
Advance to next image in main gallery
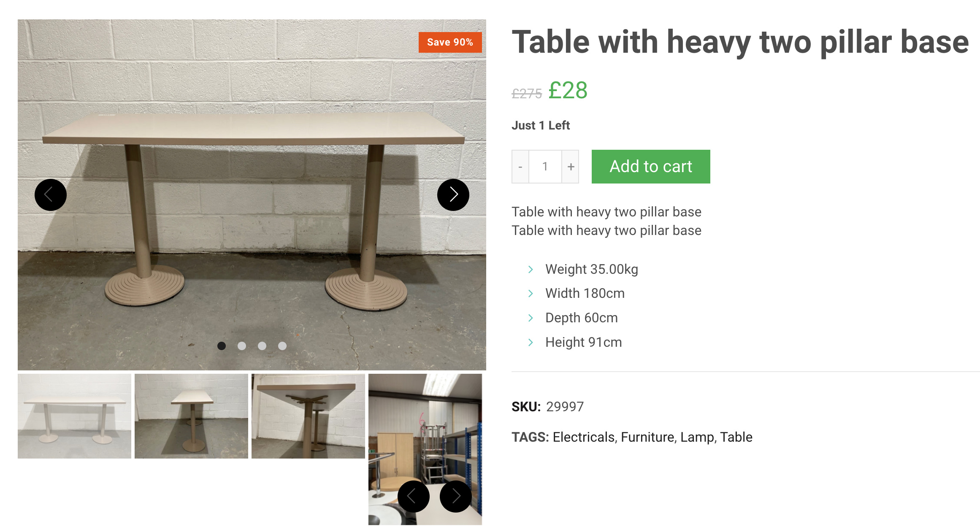click(453, 195)
